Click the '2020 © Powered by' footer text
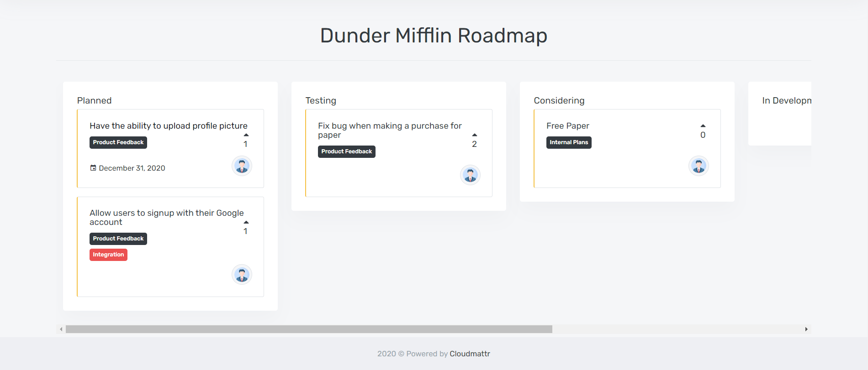 tap(413, 354)
